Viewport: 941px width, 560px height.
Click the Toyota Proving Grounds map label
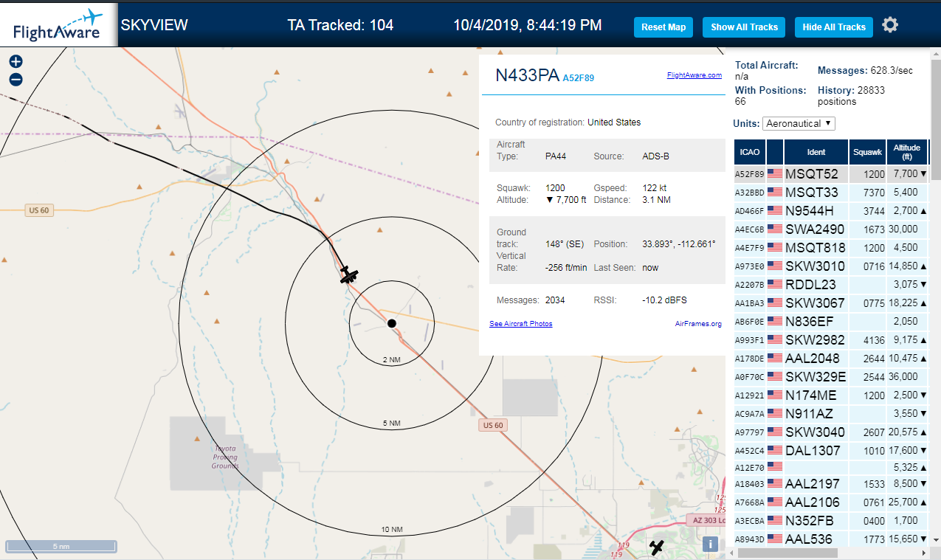225,457
